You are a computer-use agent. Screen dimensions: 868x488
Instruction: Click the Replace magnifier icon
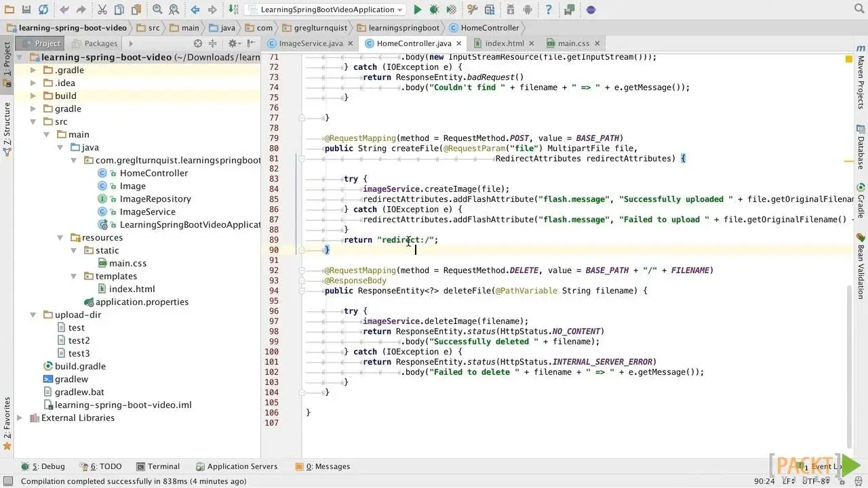click(174, 9)
